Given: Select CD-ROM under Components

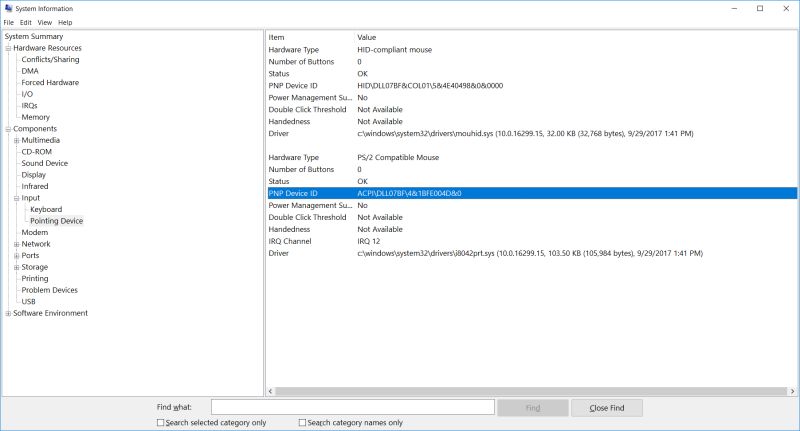Looking at the screenshot, I should tap(36, 152).
